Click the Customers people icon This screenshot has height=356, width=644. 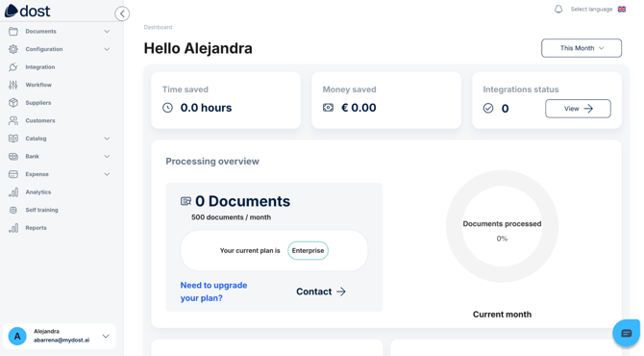[13, 120]
